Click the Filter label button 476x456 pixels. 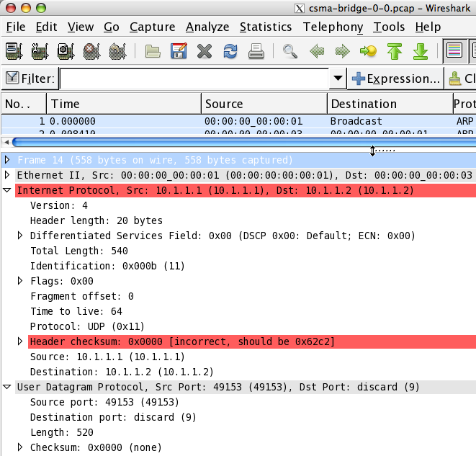[30, 79]
